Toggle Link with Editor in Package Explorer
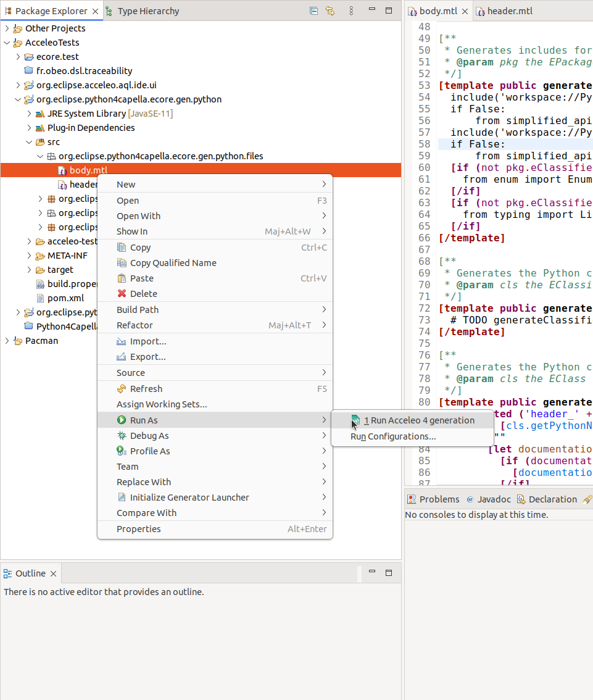 point(330,10)
